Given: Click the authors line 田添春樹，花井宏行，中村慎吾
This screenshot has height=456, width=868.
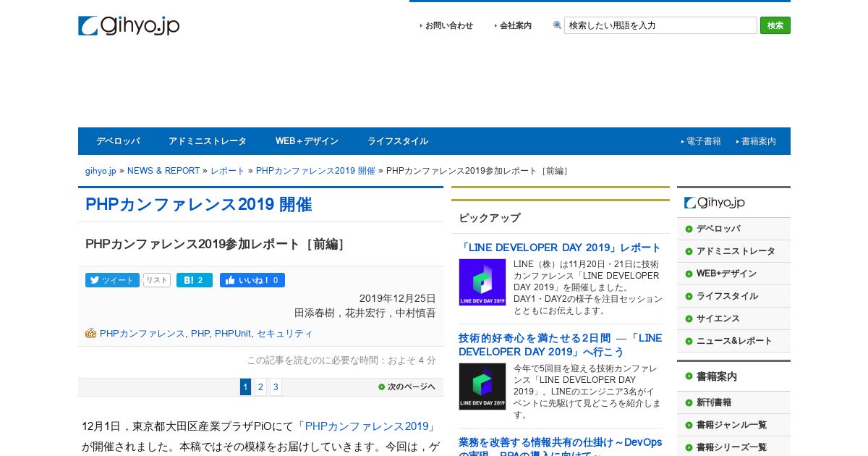Looking at the screenshot, I should click(365, 313).
